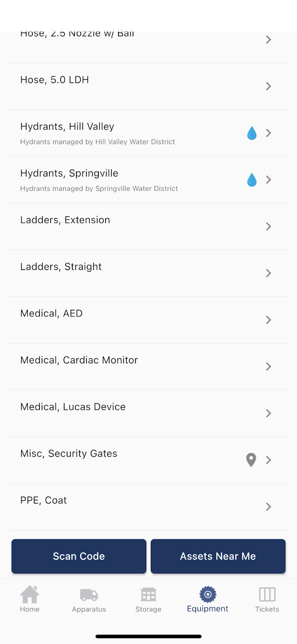297x644 pixels.
Task: Tap the Home house icon
Action: coord(30,594)
